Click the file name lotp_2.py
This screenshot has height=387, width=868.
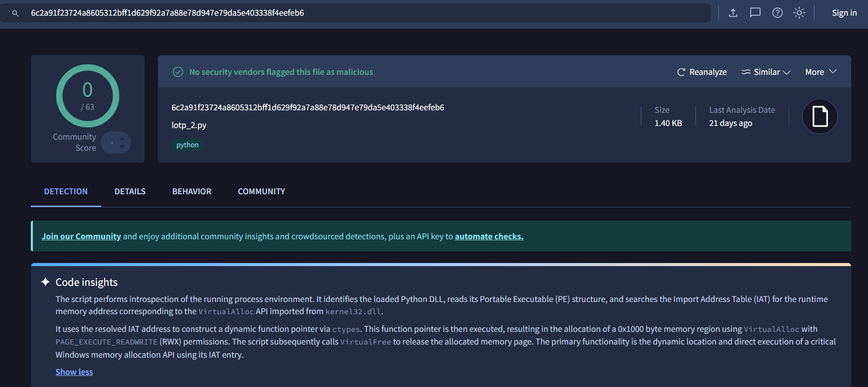(189, 125)
